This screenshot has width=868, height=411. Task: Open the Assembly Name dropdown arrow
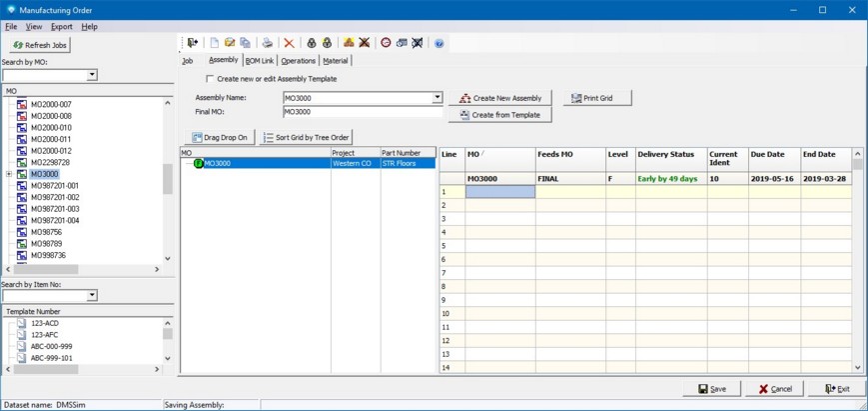(436, 98)
